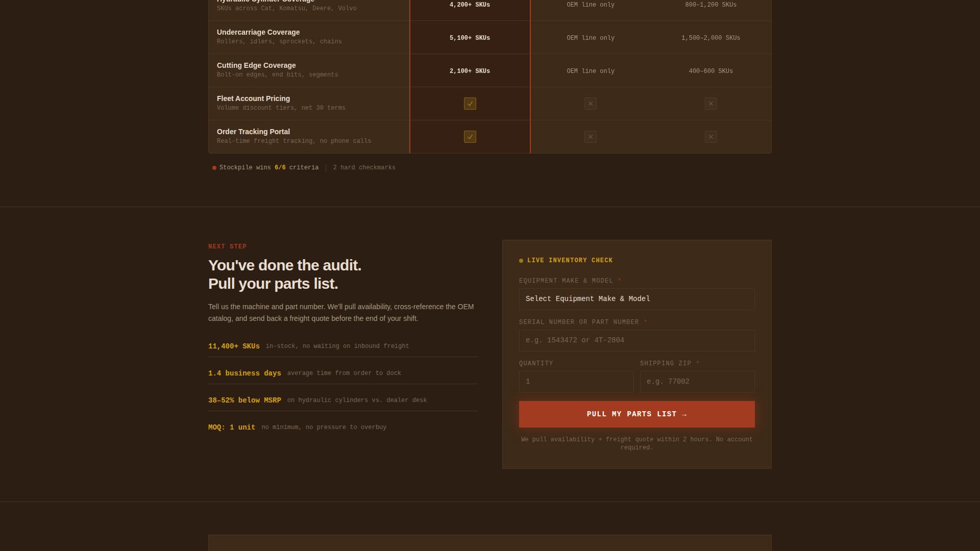Click the yellow dot next to LIVE INVENTORY CHECK
This screenshot has height=551, width=980.
521,260
